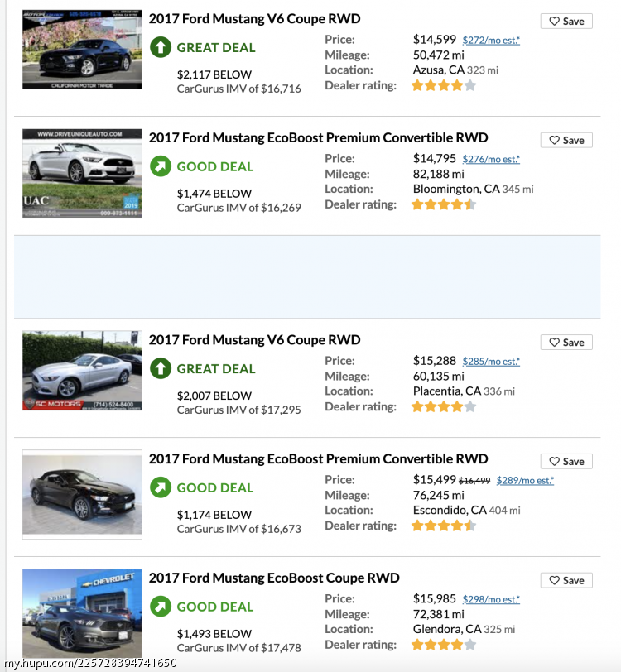Save the $15,985 EcoBoost Coupe
Screen dimensions: 621x672
tap(566, 580)
